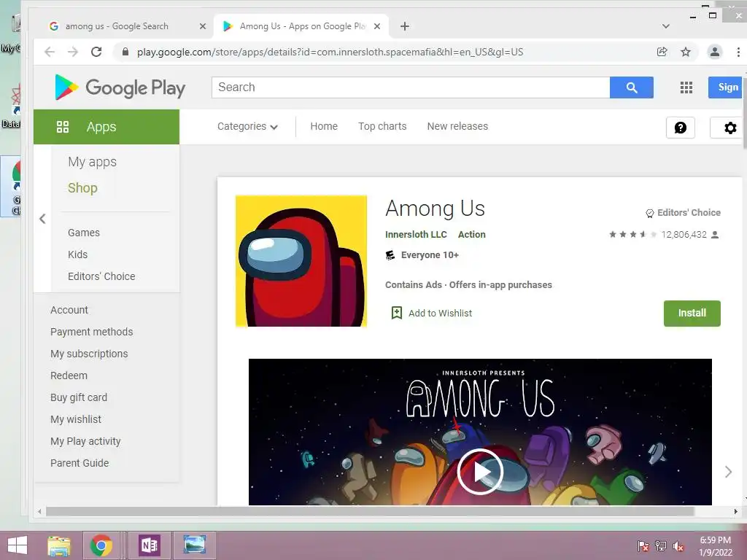The image size is (747, 560).
Task: Open the tab search dropdown arrow
Action: (666, 26)
